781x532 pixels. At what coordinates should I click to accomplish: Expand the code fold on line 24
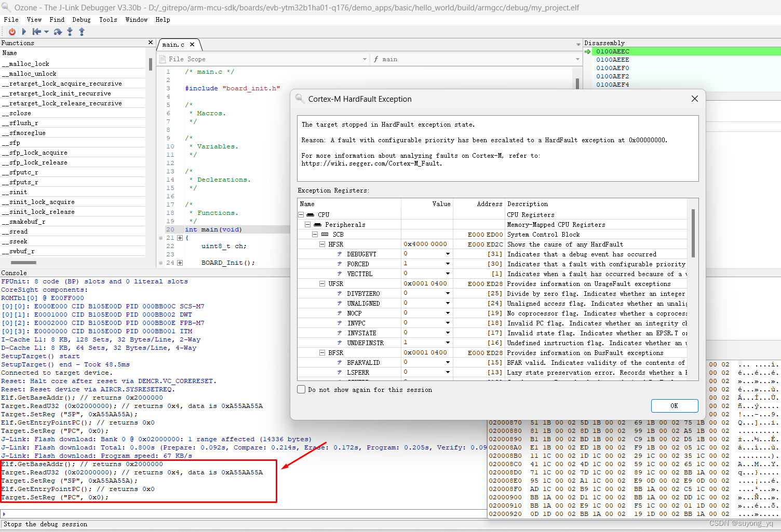pos(180,263)
